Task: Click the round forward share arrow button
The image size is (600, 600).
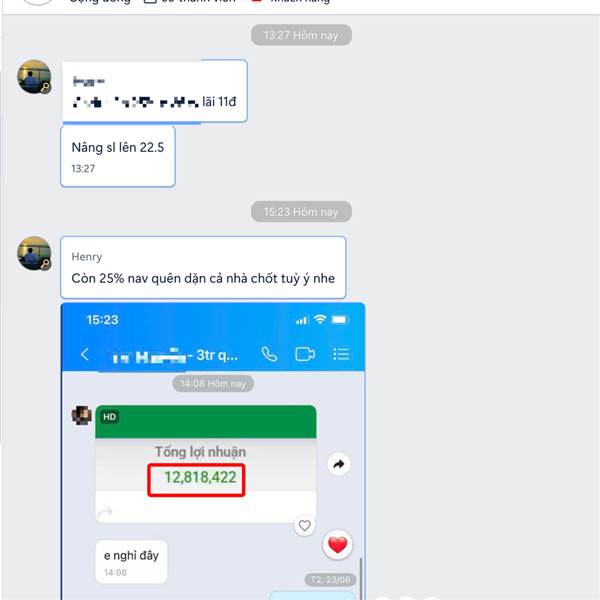Action: [339, 464]
